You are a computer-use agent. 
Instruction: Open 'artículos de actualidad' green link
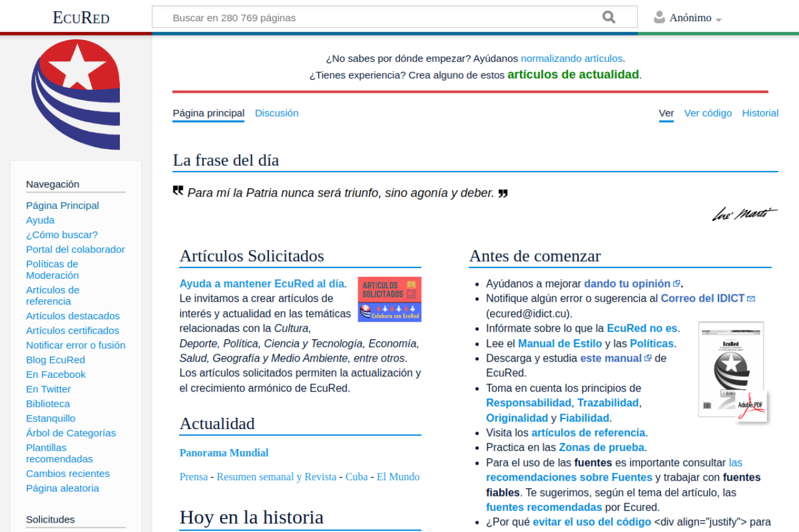tap(573, 75)
